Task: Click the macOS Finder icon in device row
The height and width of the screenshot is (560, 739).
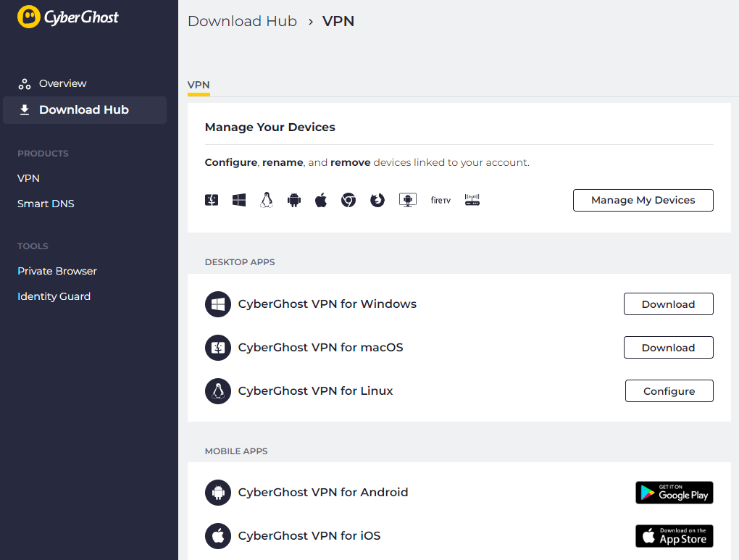Action: [212, 200]
